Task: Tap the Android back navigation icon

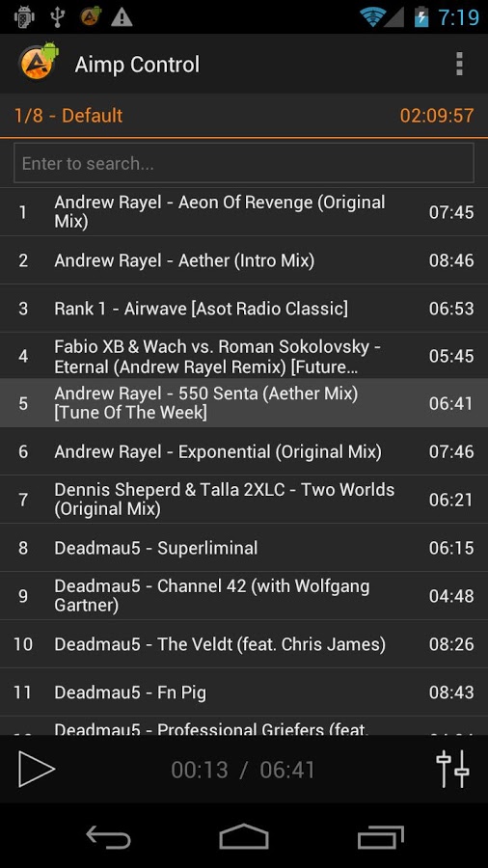Action: [108, 836]
